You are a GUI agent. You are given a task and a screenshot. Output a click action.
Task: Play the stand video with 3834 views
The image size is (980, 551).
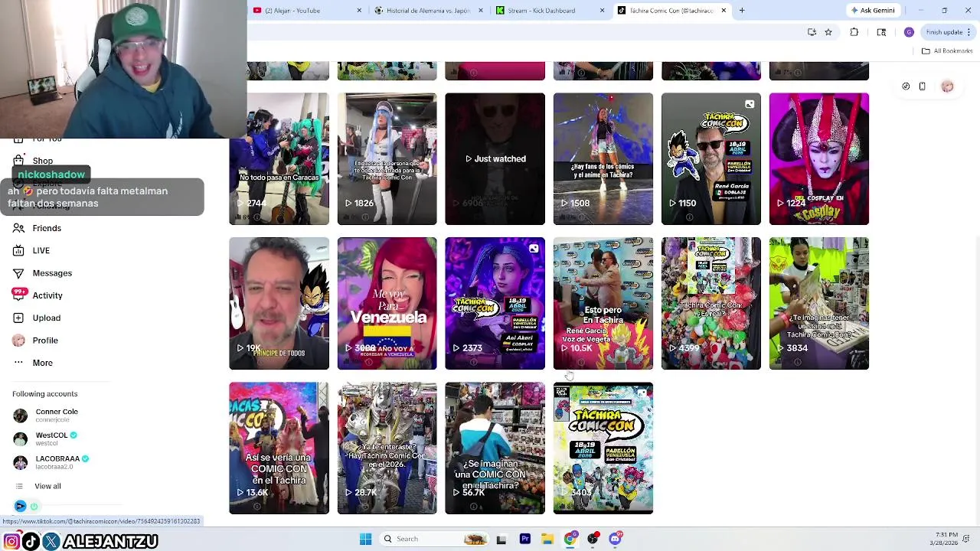(819, 304)
